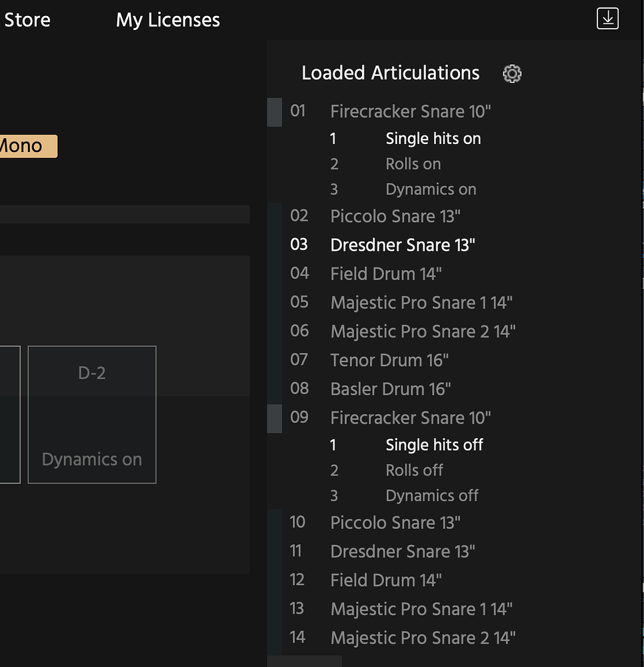Open the My Licenses tab
Image resolution: width=644 pixels, height=667 pixels.
[167, 20]
